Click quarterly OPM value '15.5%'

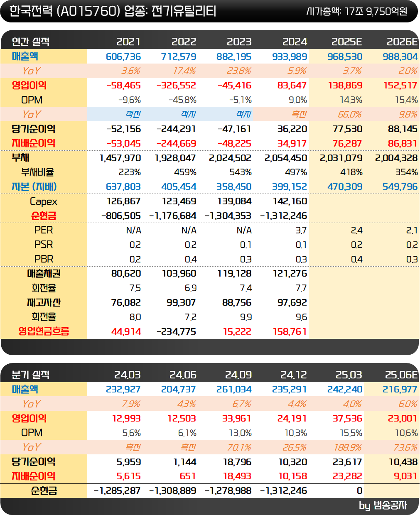[351, 433]
